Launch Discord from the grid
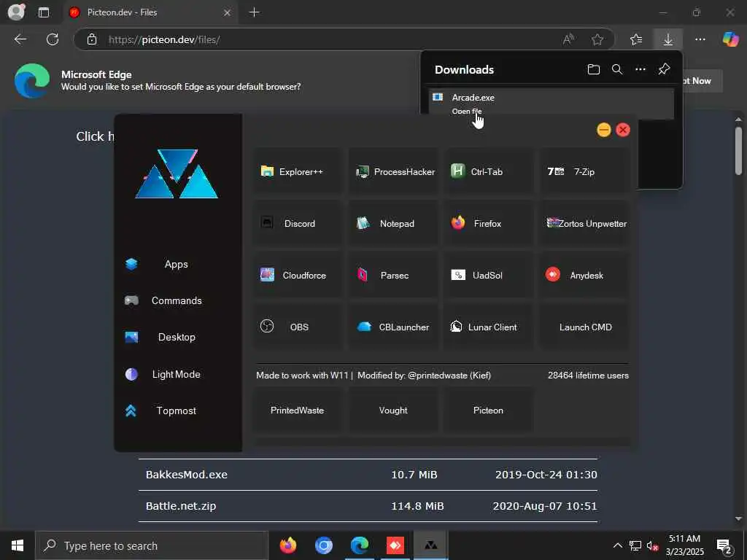This screenshot has height=560, width=747. pos(296,223)
